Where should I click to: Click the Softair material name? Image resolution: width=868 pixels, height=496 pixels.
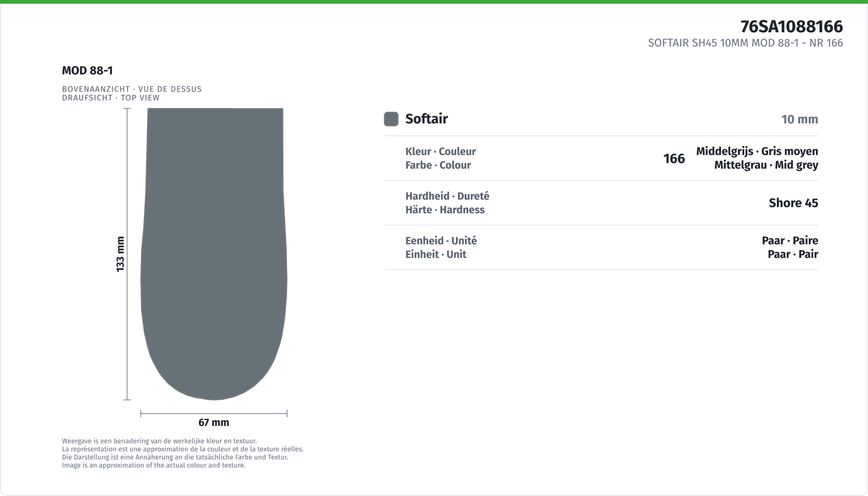[426, 119]
